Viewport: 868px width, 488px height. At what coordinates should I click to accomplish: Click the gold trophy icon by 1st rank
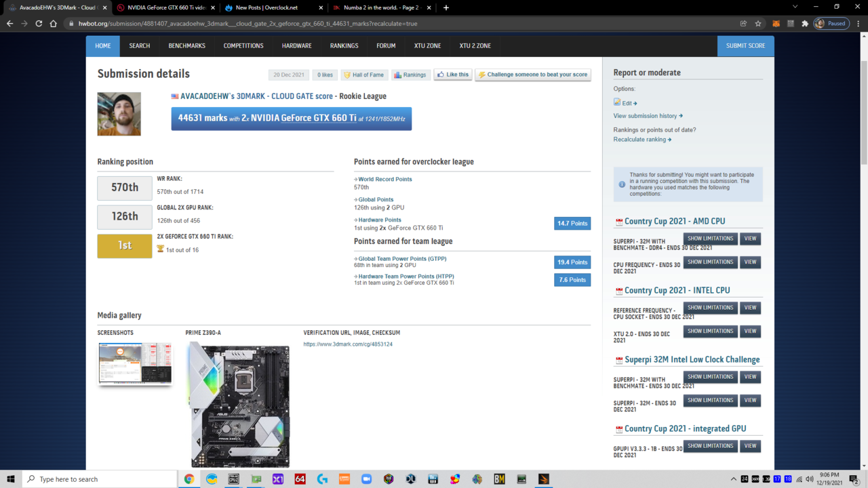tap(161, 249)
